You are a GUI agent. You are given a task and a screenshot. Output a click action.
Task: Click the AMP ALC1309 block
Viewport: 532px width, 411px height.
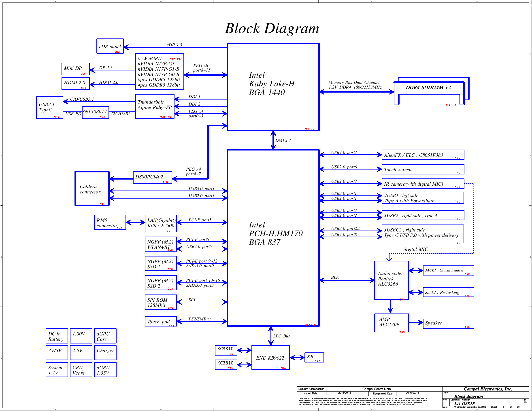391,322
